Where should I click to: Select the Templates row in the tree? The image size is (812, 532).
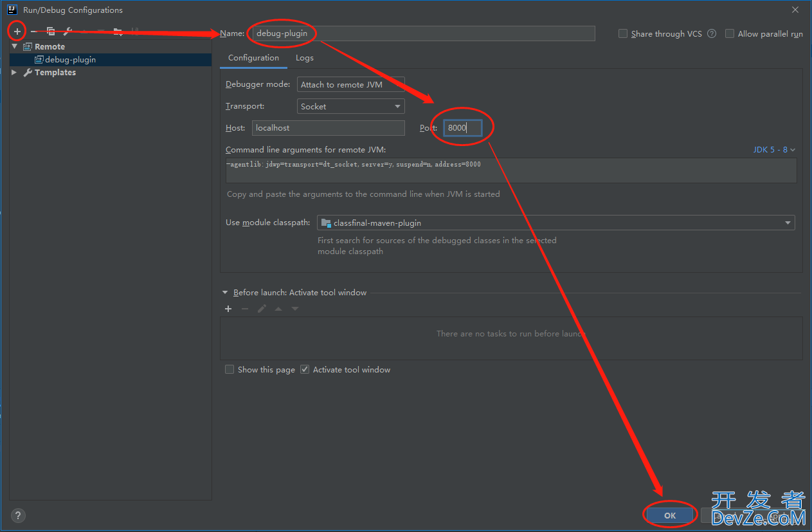pos(111,73)
